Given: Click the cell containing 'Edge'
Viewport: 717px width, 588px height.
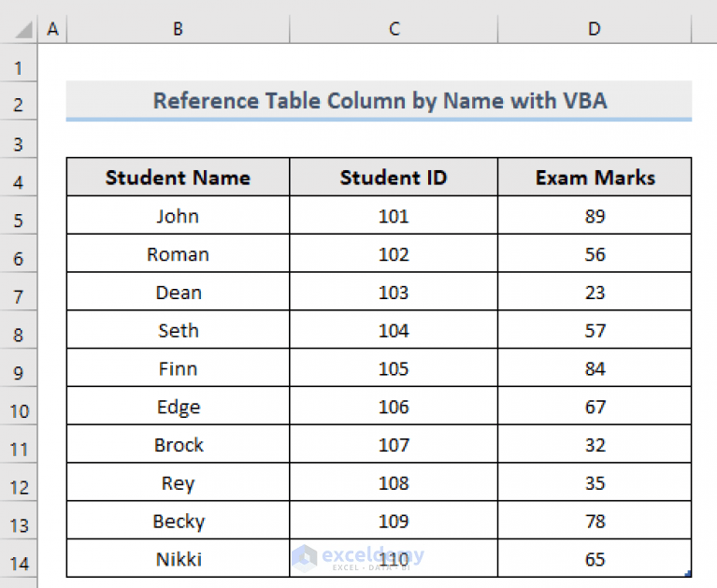Looking at the screenshot, I should pyautogui.click(x=178, y=406).
